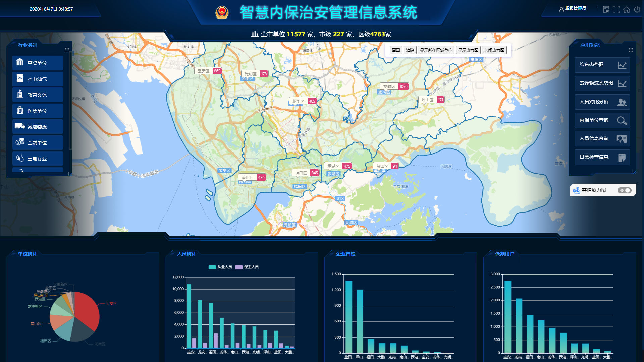Click the 显示热力图 button
Viewport: 644px width, 362px height.
pos(468,50)
